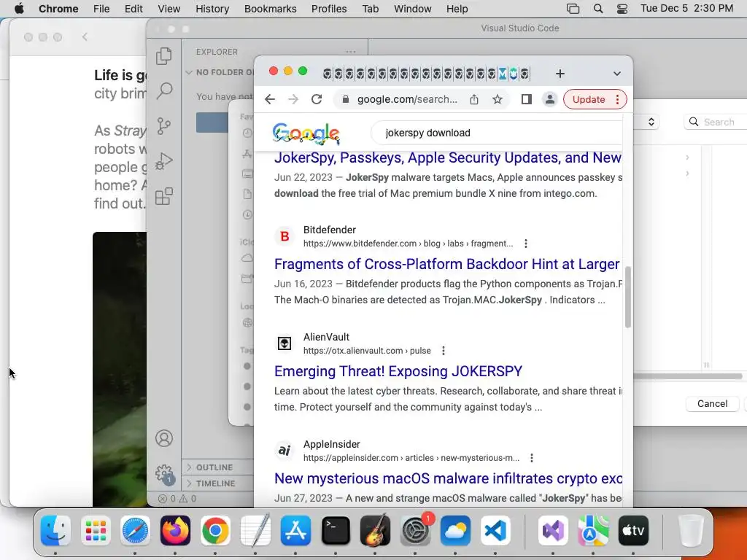Click the lock icon in the address bar
This screenshot has height=560, width=747.
coord(346,99)
